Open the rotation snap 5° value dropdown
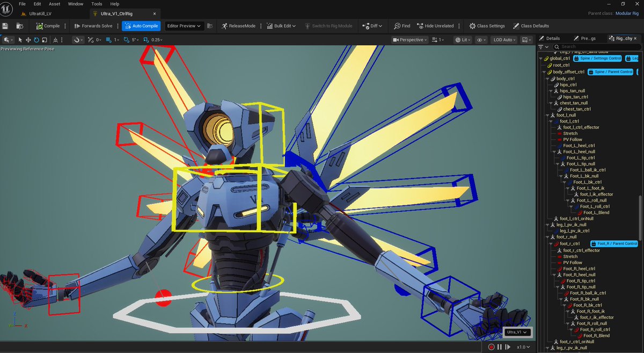 [135, 40]
